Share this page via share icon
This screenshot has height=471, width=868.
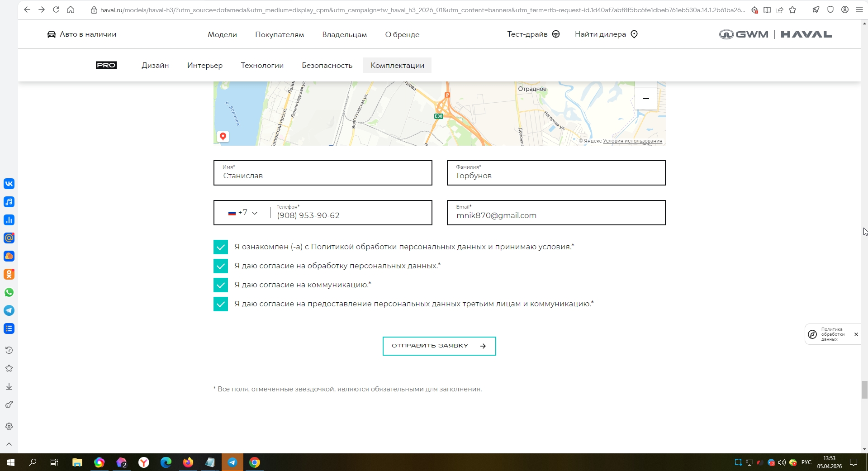tap(780, 10)
